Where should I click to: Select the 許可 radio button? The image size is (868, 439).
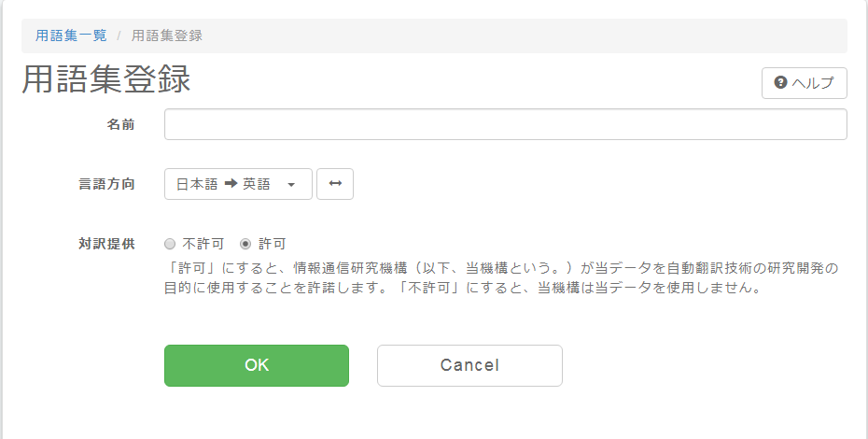[x=245, y=244]
